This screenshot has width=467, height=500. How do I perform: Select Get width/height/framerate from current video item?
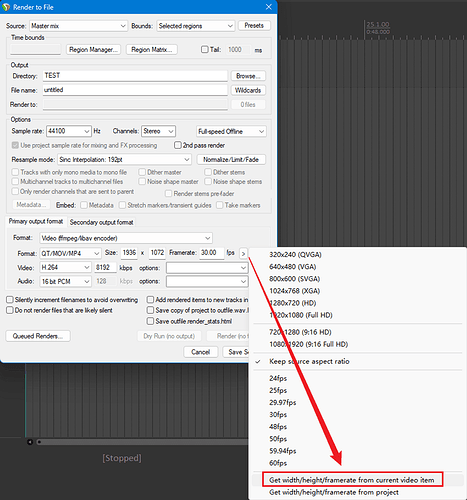pyautogui.click(x=352, y=480)
